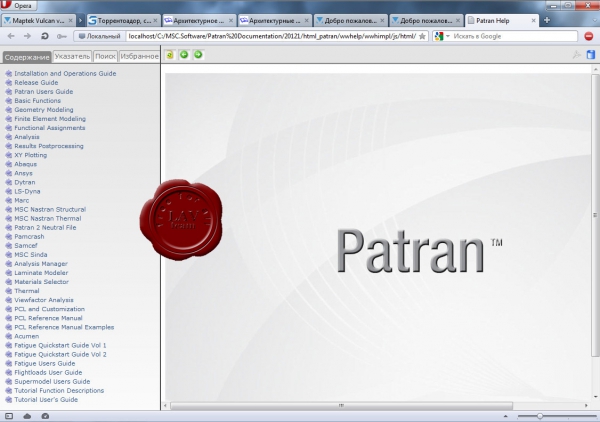Open the Release Guide entry
The width and height of the screenshot is (600, 422).
36,83
